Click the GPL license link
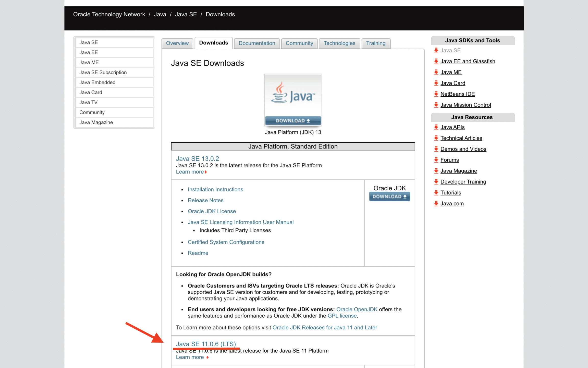 tap(342, 316)
